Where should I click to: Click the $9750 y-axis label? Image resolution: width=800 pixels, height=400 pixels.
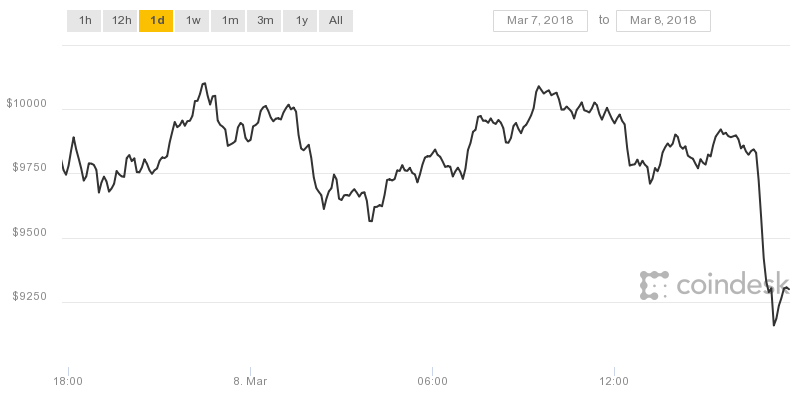coord(30,168)
